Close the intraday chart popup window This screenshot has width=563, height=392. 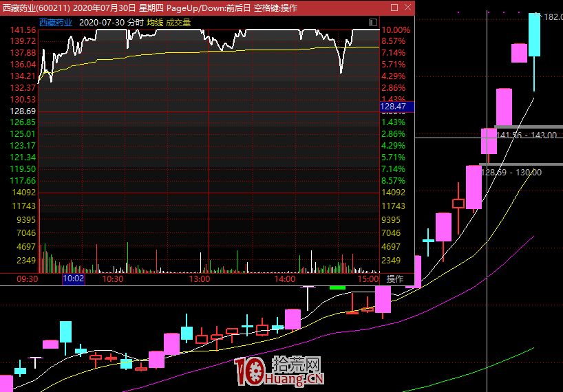[407, 8]
